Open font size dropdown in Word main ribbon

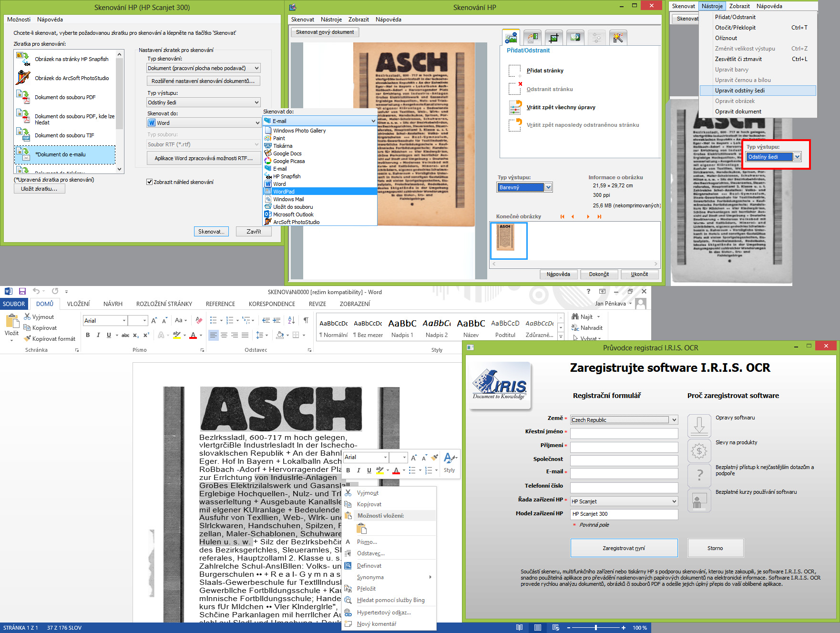tap(144, 321)
